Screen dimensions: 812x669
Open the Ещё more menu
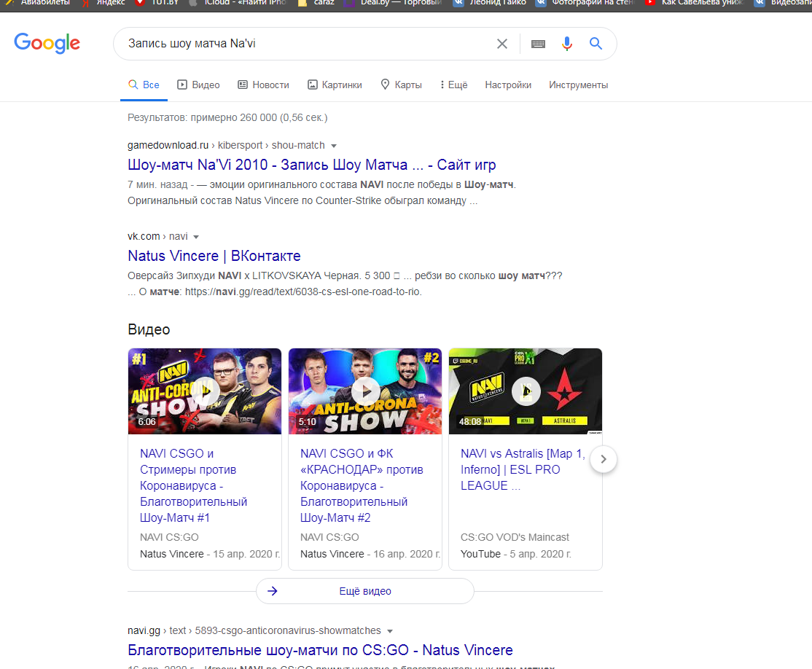coord(453,85)
